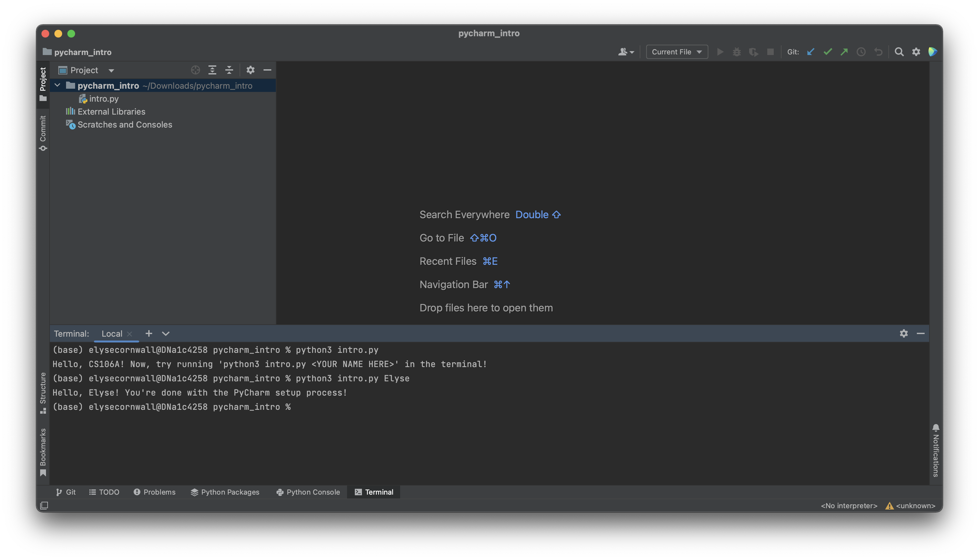Click Git Rollback undo icon
Screen dimensions: 979x560
point(878,52)
